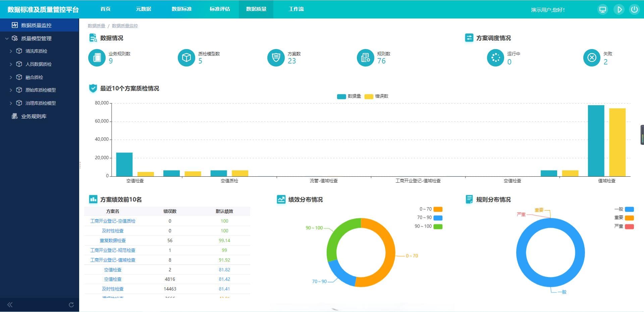
Task: Expand the 原始库质检模型 node arrow
Action: [11, 90]
